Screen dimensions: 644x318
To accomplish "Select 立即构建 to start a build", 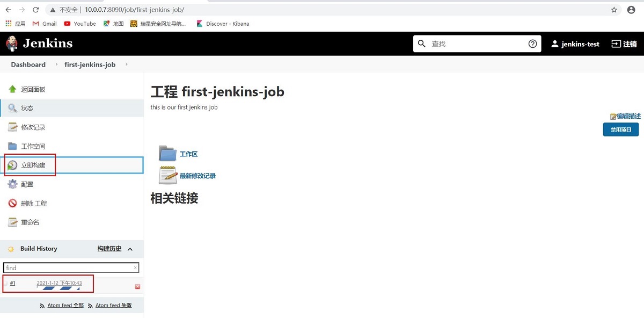I will [72, 165].
